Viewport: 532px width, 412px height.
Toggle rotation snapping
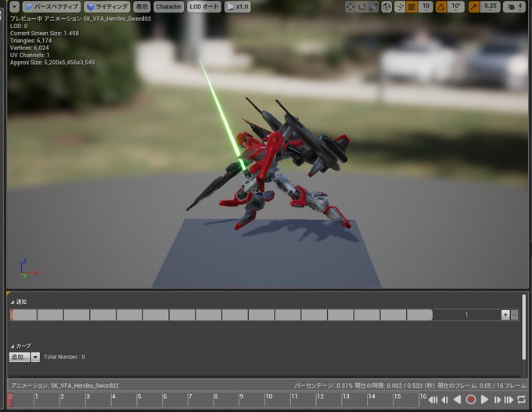click(441, 6)
